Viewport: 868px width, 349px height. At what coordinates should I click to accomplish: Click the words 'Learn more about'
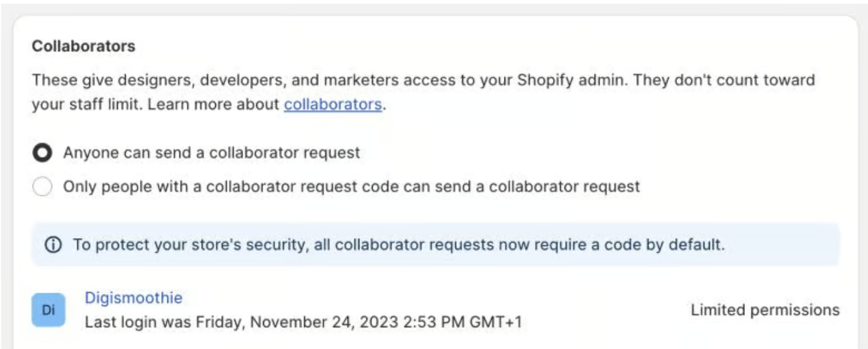(213, 104)
